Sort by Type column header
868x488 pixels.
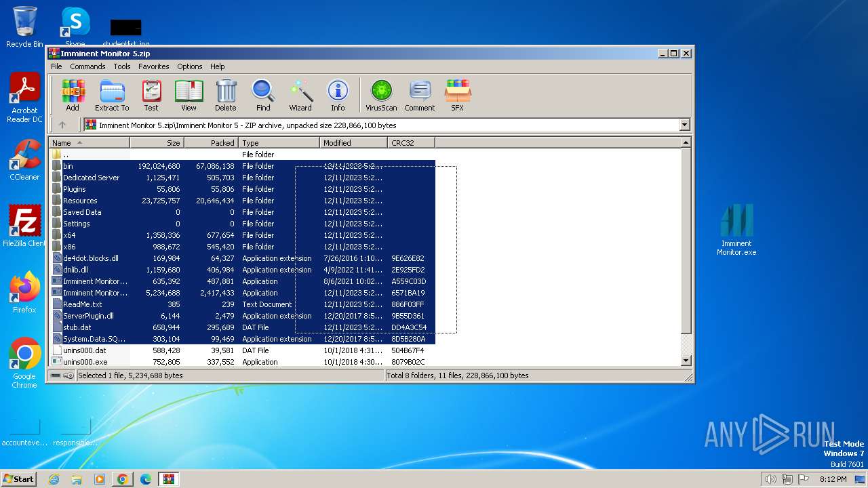click(279, 142)
